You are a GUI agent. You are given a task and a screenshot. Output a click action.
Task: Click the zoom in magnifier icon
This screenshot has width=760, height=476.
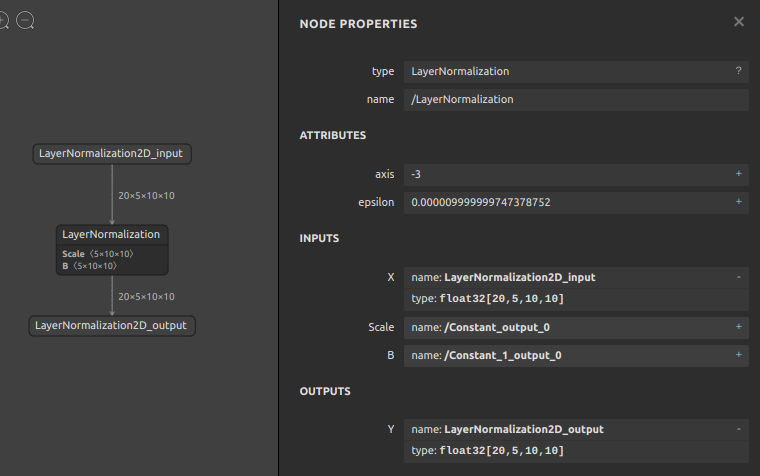coord(3,20)
